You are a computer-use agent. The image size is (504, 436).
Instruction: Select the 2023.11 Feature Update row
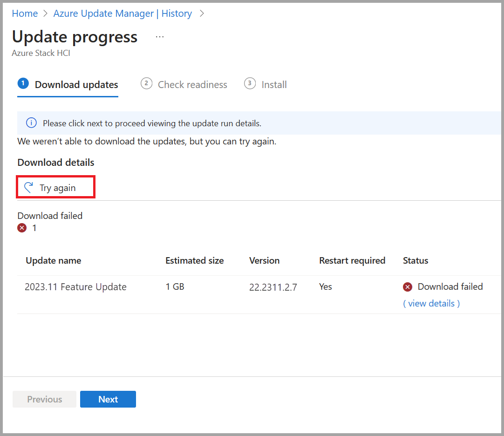[x=259, y=294]
